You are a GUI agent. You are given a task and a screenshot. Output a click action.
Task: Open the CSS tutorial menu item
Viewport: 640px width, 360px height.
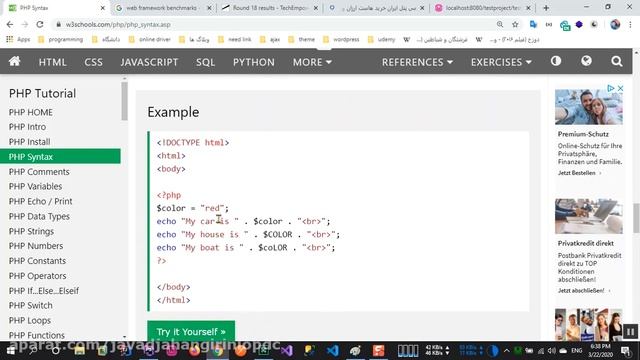(93, 62)
